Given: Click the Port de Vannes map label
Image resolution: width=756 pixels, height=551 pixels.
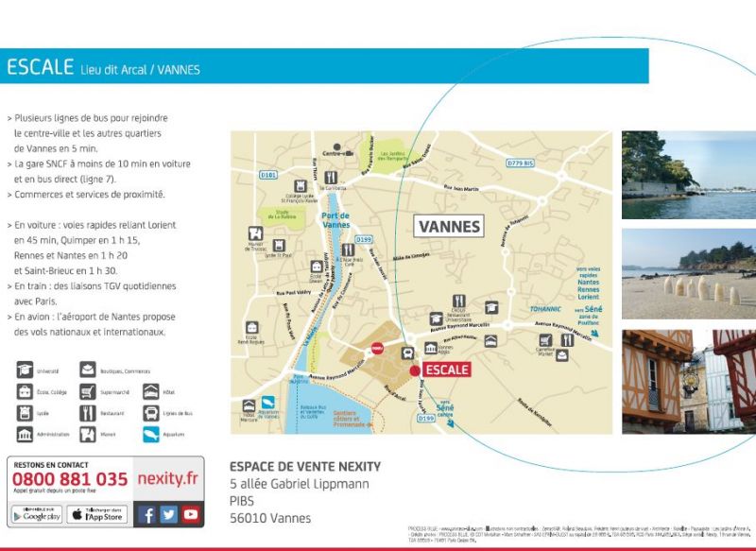Looking at the screenshot, I should click(x=335, y=220).
